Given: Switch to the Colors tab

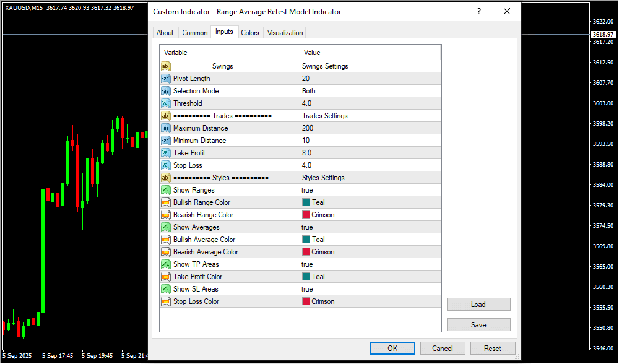Looking at the screenshot, I should (x=250, y=33).
